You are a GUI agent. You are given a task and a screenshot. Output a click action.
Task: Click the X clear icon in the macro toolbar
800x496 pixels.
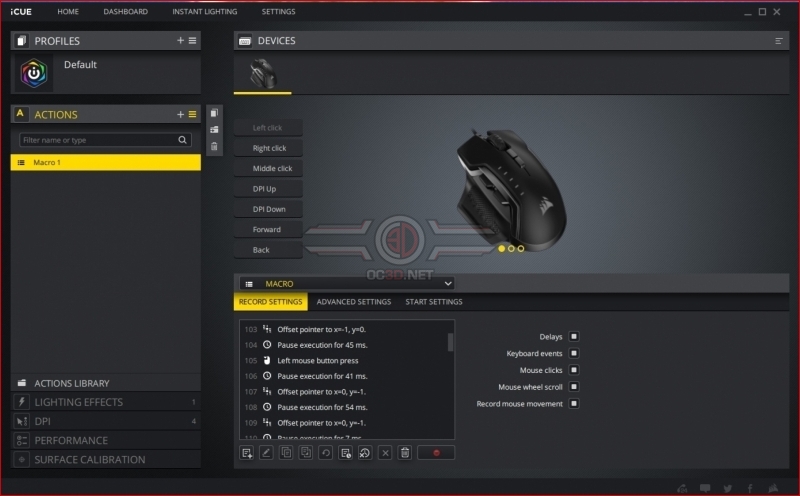coord(385,453)
